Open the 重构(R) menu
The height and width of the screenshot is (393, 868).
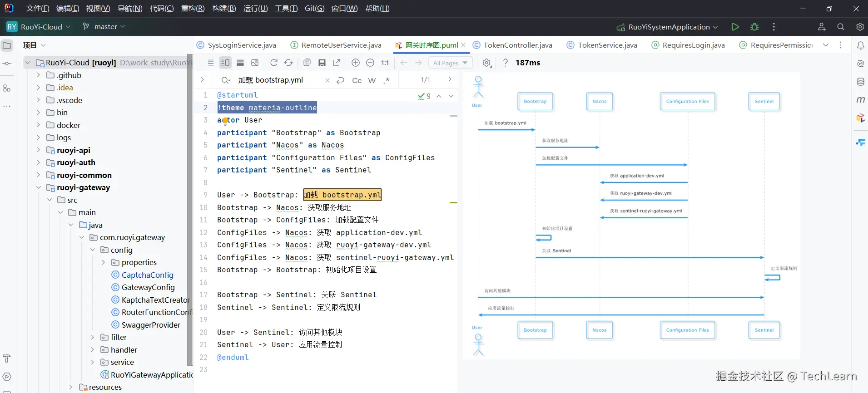pyautogui.click(x=193, y=9)
